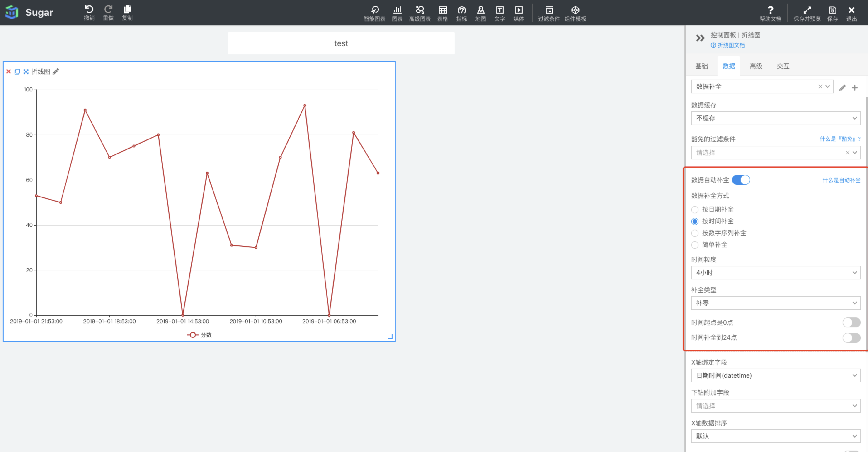
Task: Click the 2019-01-01 14:53:00 axis label
Action: pos(182,321)
